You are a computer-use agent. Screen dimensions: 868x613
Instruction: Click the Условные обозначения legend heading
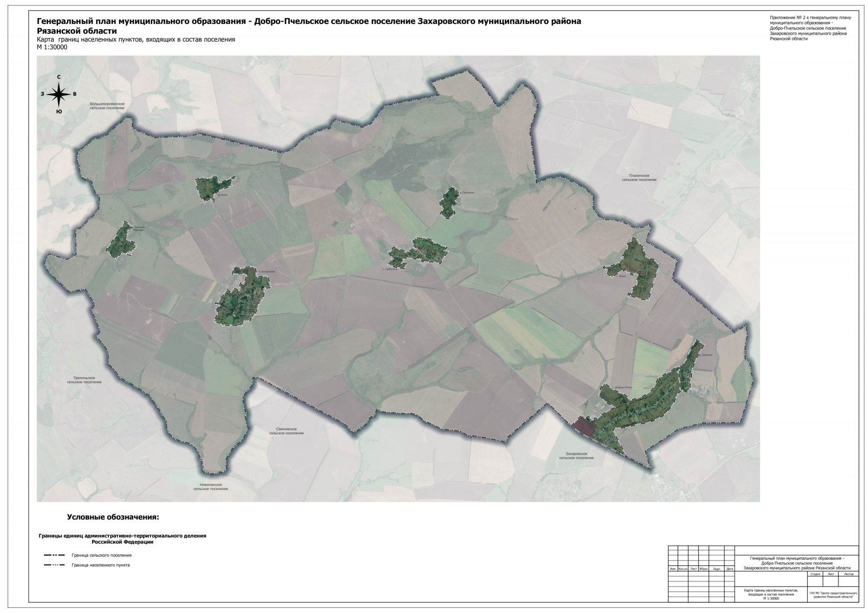pos(113,517)
